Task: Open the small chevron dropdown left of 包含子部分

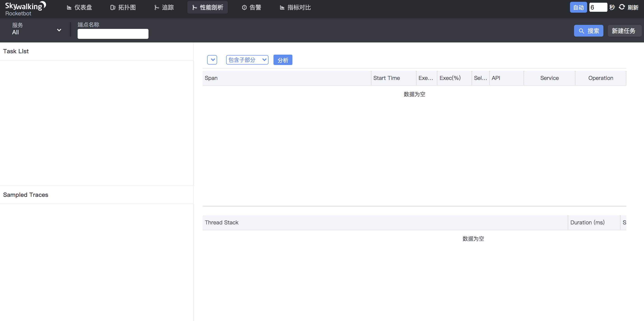Action: click(x=212, y=60)
